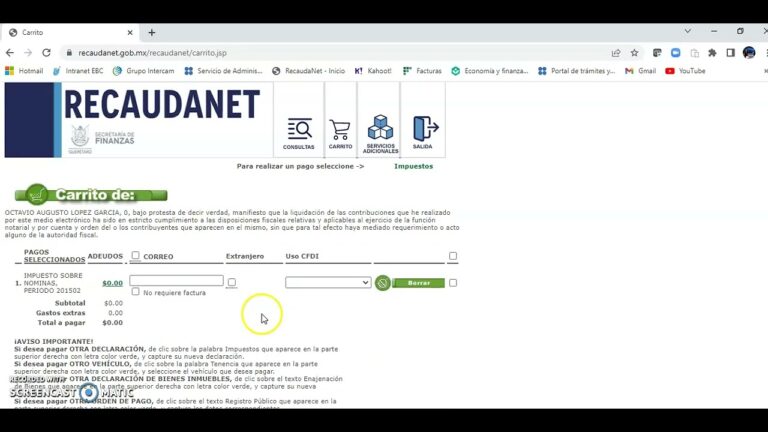Click the browser forward arrow

28,53
